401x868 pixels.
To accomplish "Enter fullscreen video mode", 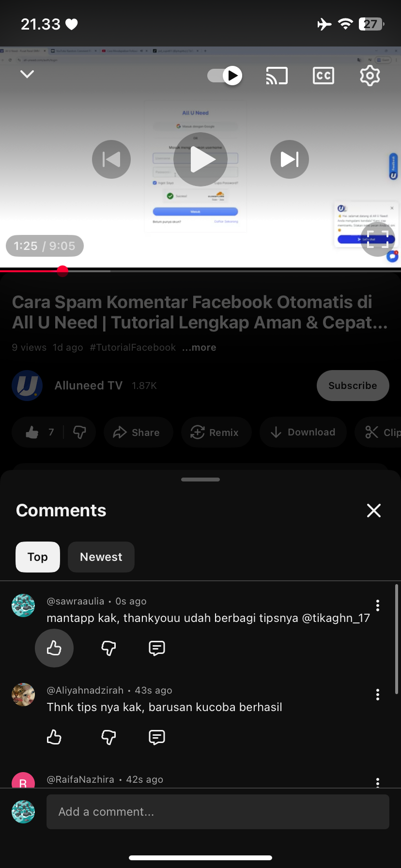I will pyautogui.click(x=378, y=239).
